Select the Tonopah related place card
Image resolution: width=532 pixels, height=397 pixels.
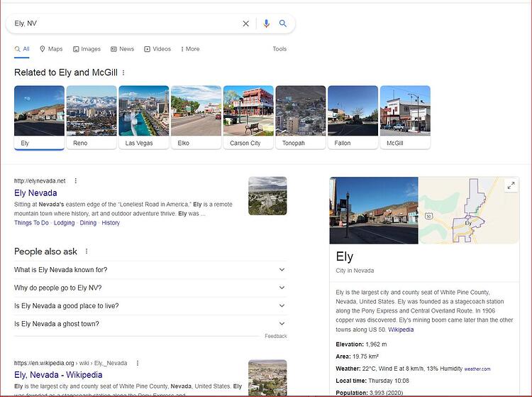click(x=301, y=117)
